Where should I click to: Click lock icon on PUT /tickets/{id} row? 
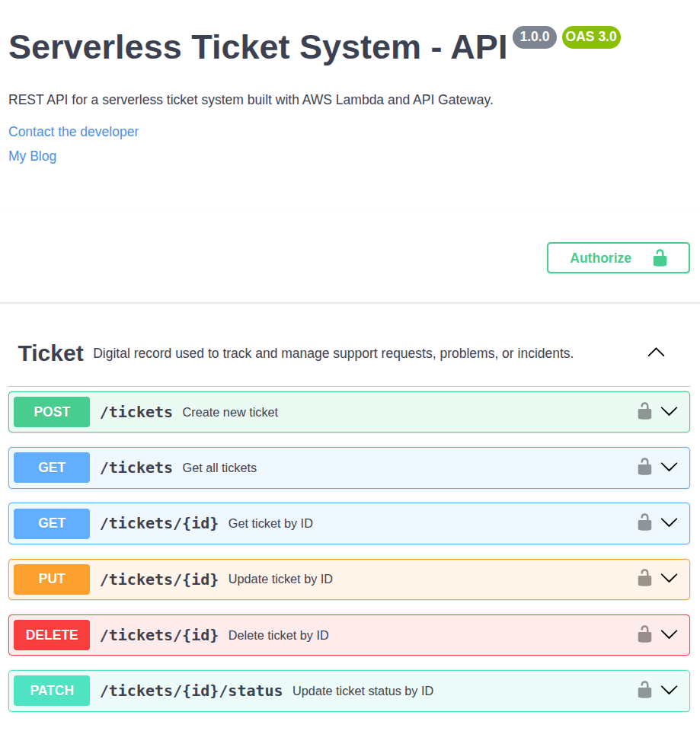coord(644,579)
